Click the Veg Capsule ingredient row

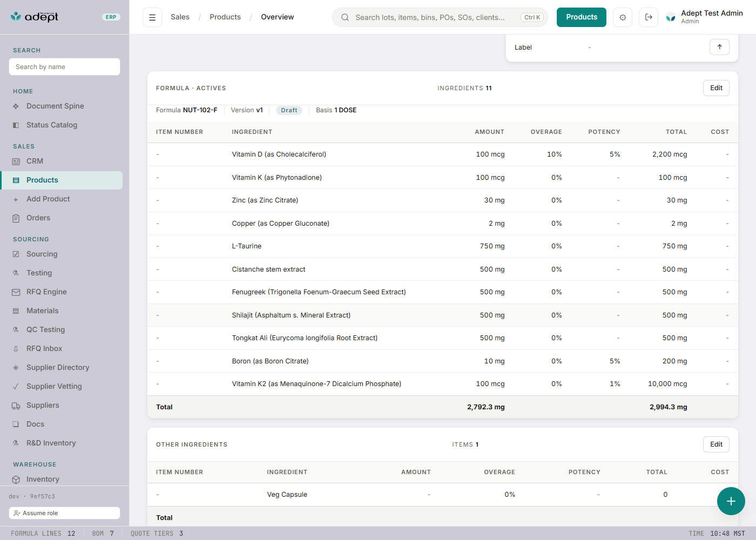pyautogui.click(x=443, y=495)
